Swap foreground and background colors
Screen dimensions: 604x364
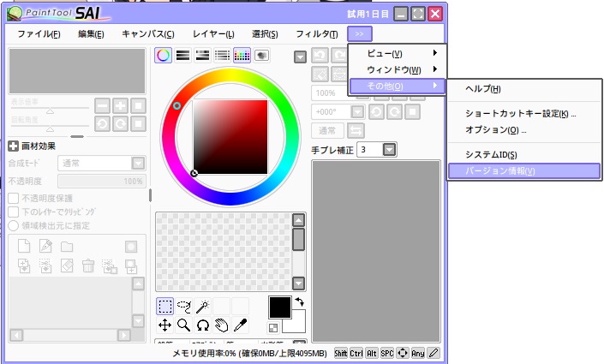(298, 302)
